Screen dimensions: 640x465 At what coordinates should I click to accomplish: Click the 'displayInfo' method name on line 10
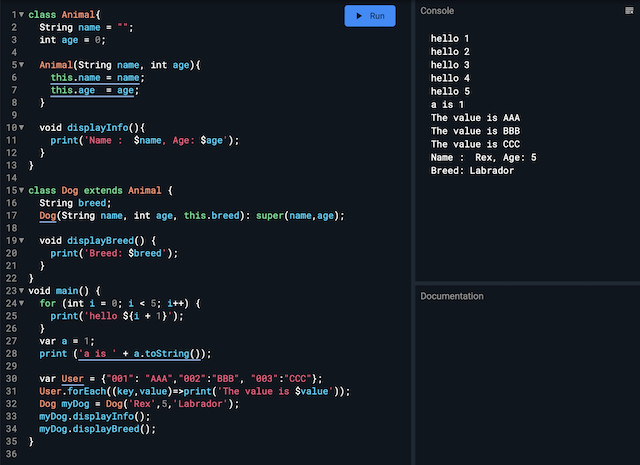point(98,128)
